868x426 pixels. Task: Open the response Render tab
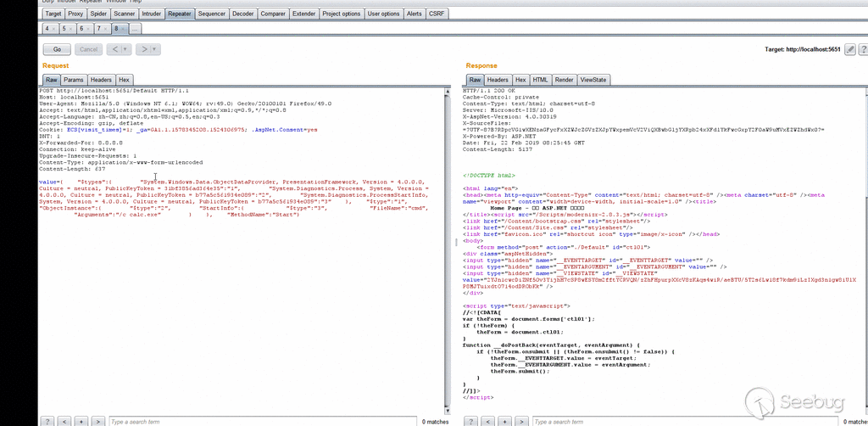pyautogui.click(x=564, y=80)
